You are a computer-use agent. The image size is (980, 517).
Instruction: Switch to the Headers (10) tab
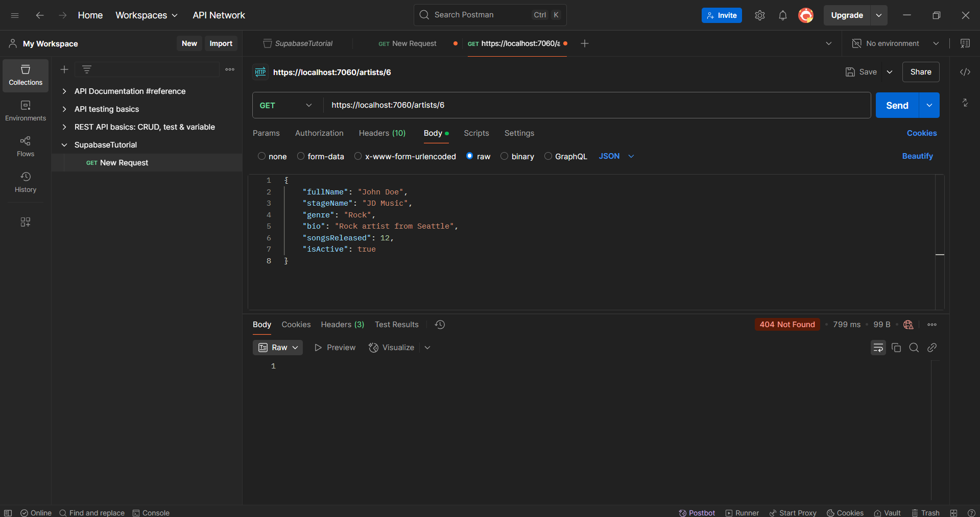[382, 133]
